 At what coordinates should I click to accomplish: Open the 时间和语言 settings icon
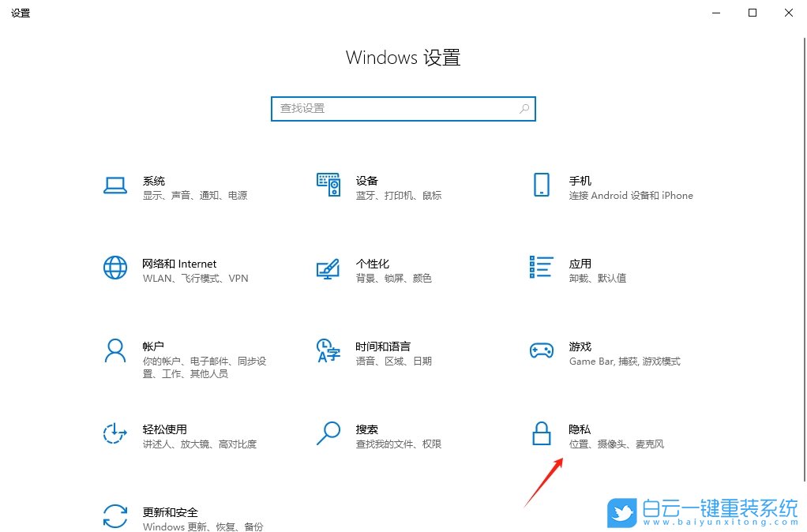(328, 353)
